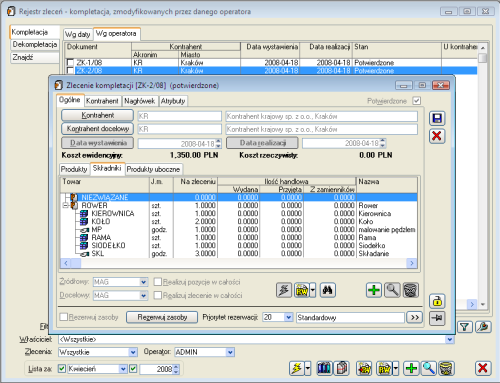Click the trash bin delete icon in dialog

[x=411, y=290]
